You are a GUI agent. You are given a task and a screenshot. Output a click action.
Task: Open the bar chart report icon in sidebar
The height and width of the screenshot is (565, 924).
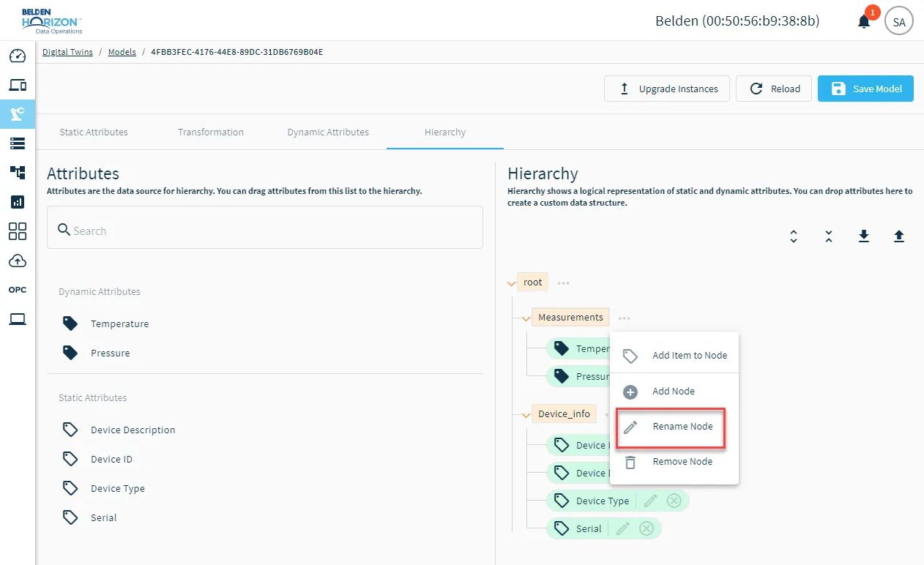pos(18,202)
